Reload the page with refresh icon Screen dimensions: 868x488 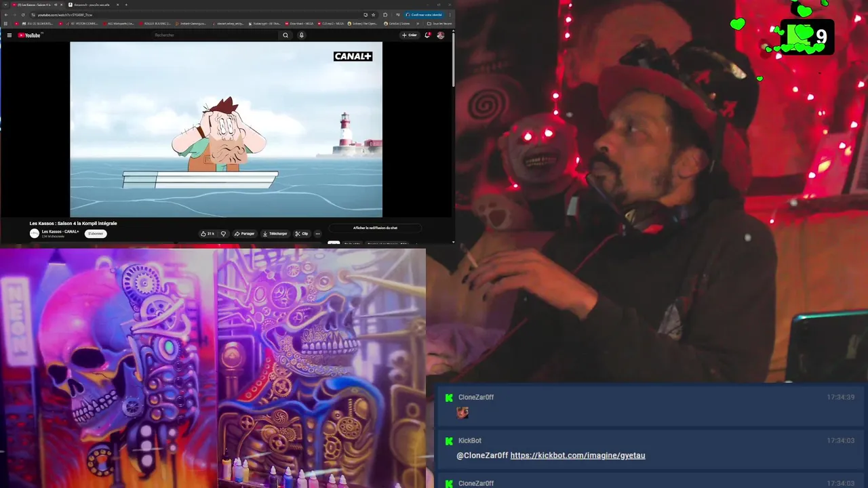[x=23, y=15]
